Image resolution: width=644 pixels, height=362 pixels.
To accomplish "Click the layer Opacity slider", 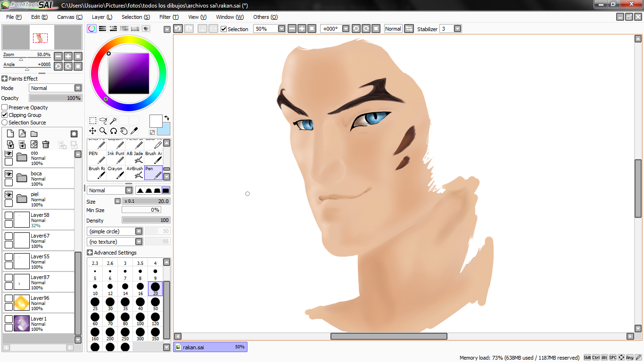I will [x=56, y=98].
